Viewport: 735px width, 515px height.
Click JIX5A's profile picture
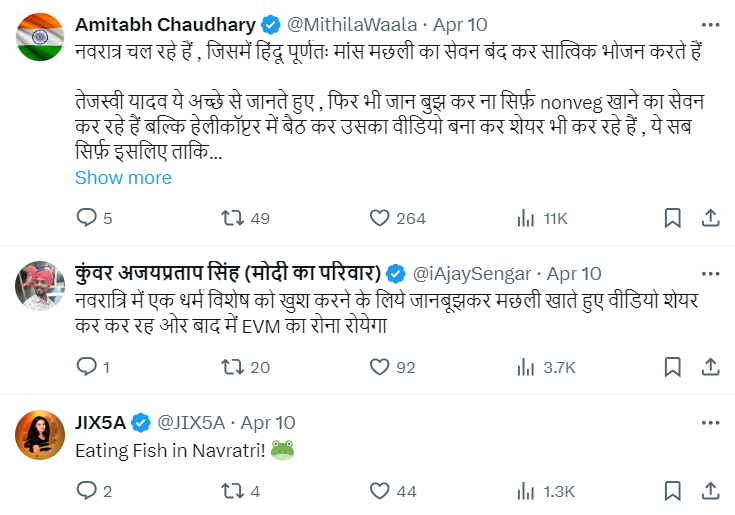(41, 436)
